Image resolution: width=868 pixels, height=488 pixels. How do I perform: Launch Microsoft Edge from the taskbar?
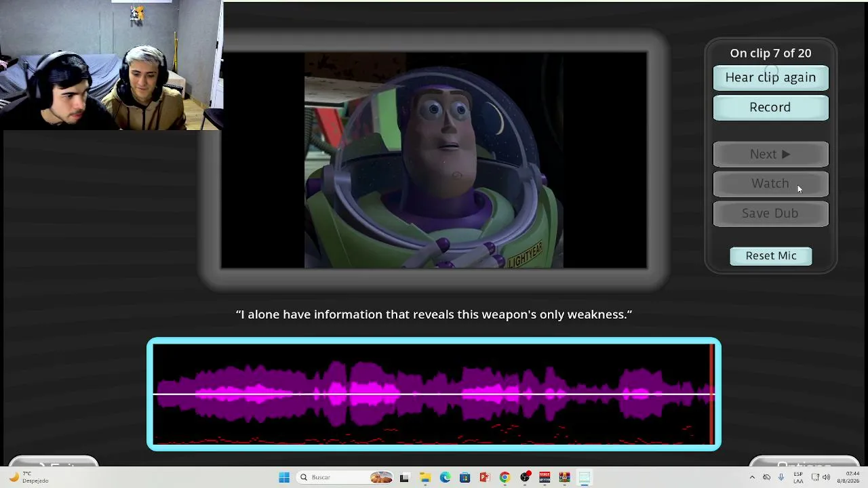(445, 477)
